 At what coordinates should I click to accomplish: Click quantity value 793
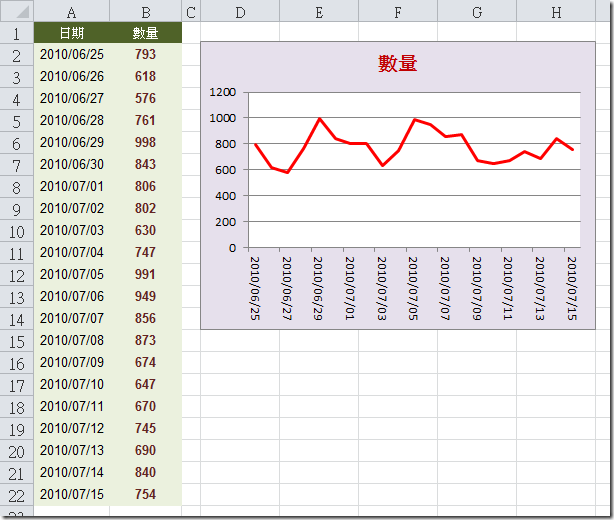(x=145, y=54)
